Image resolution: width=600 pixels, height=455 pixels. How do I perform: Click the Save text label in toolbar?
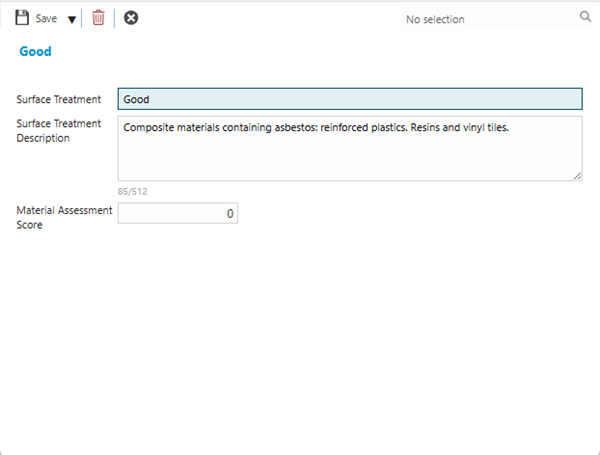click(x=46, y=19)
